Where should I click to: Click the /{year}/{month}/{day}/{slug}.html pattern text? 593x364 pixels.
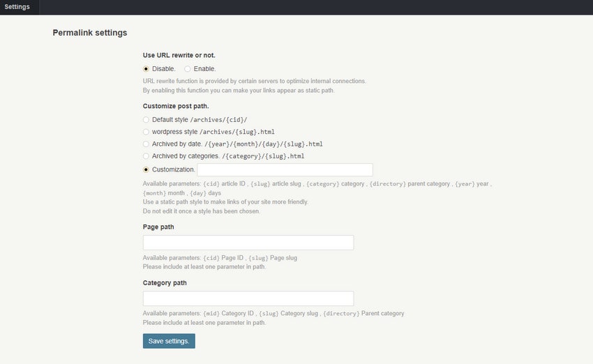264,144
